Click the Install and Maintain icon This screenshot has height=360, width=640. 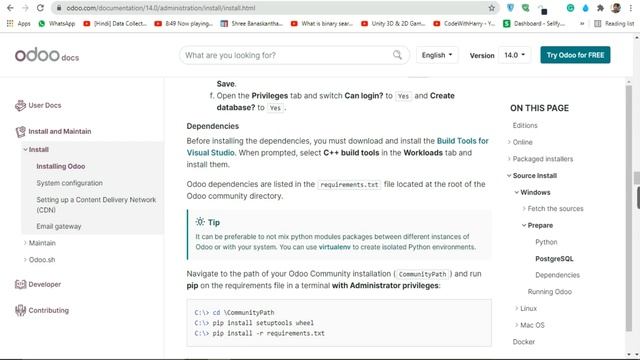(20, 131)
